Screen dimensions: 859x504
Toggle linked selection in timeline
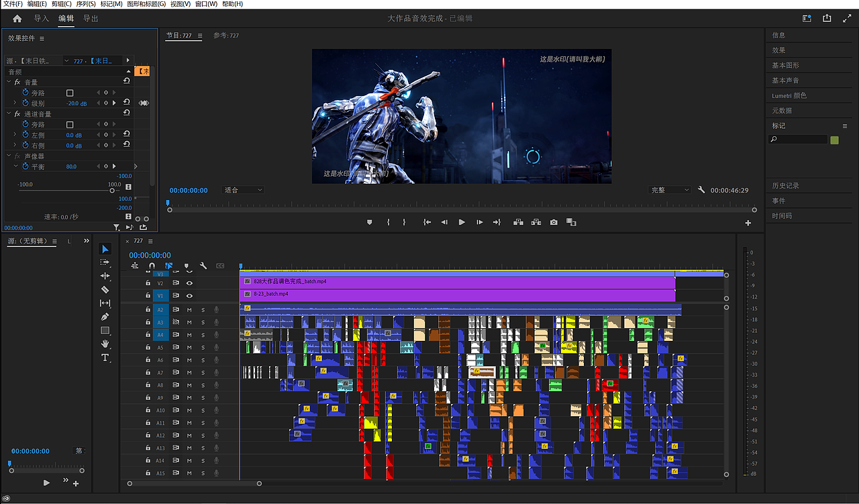point(169,266)
